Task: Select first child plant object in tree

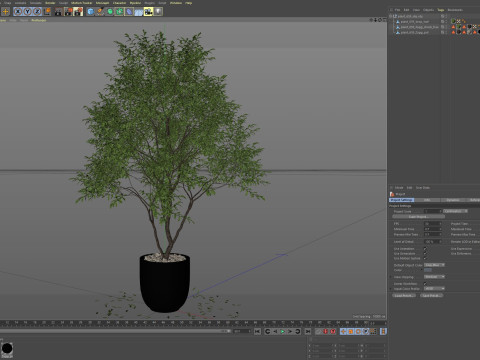Action: (415, 22)
